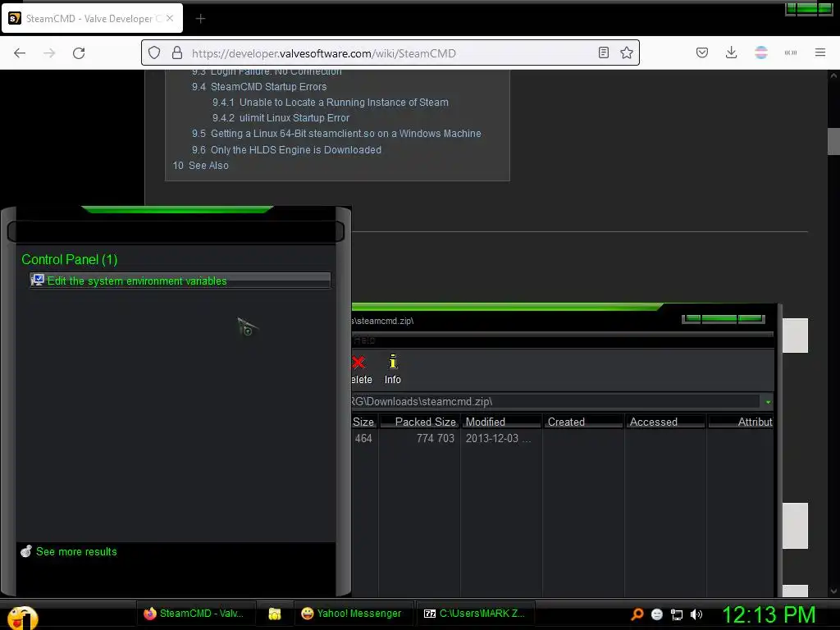
Task: Open the browser downloads panel
Action: (x=731, y=53)
